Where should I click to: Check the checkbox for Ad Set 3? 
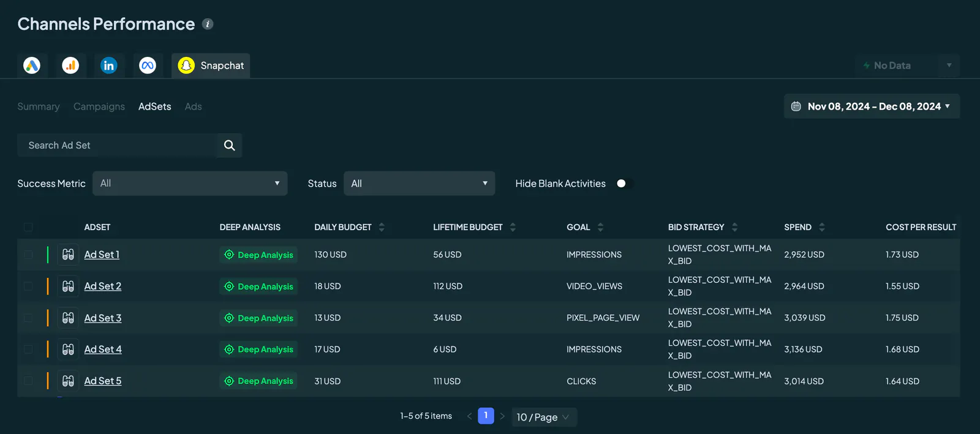point(28,318)
